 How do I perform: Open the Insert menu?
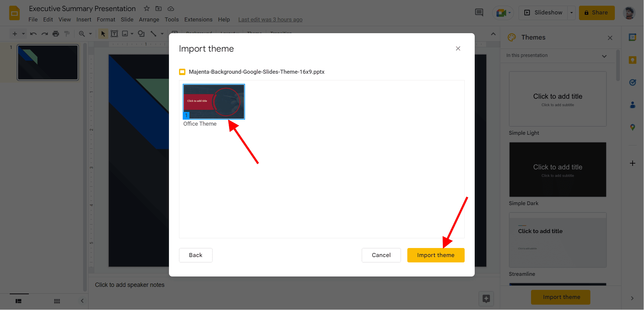(x=83, y=19)
